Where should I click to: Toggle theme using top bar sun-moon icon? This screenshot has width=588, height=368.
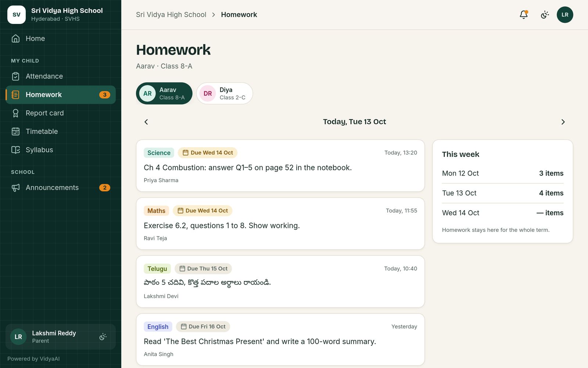coord(545,15)
